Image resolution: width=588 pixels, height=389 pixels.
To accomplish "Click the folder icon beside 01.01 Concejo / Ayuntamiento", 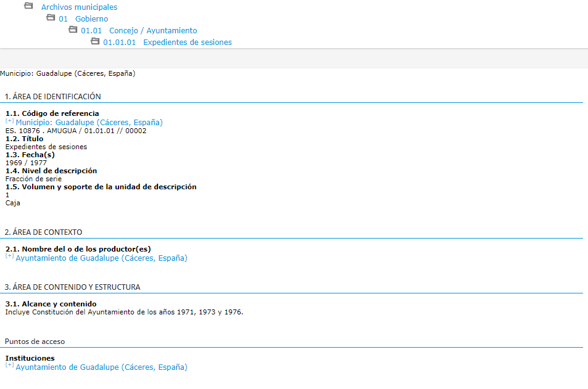I will (x=73, y=29).
